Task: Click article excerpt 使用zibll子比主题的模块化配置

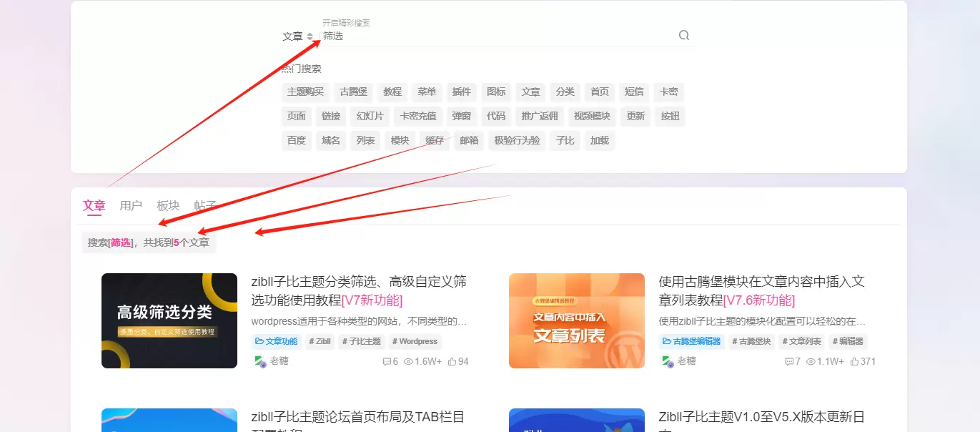Action: click(763, 322)
